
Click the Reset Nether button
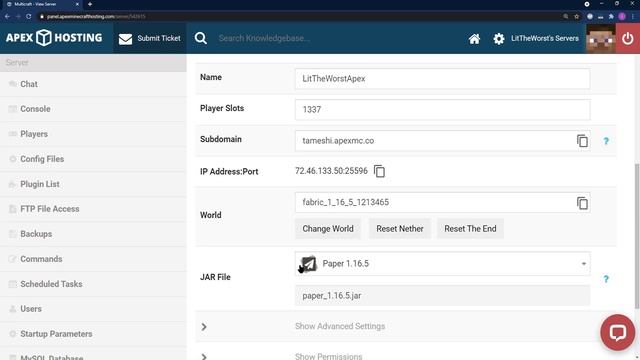(x=400, y=229)
